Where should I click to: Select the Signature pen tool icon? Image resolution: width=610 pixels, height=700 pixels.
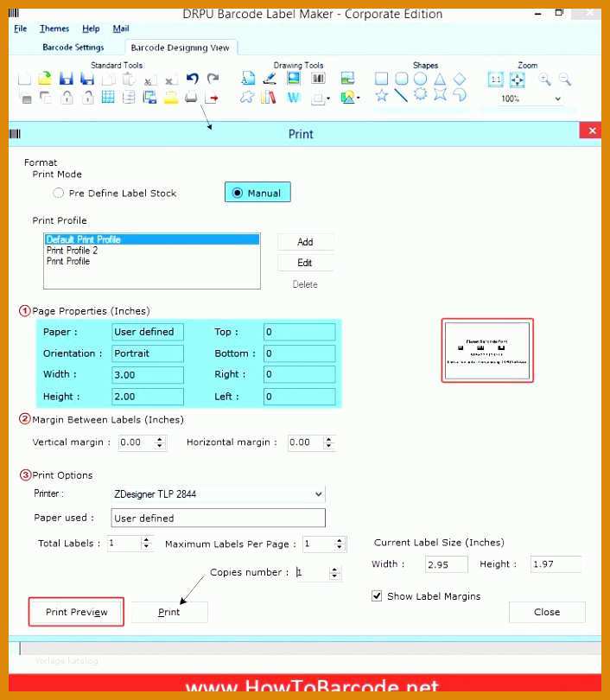269,79
